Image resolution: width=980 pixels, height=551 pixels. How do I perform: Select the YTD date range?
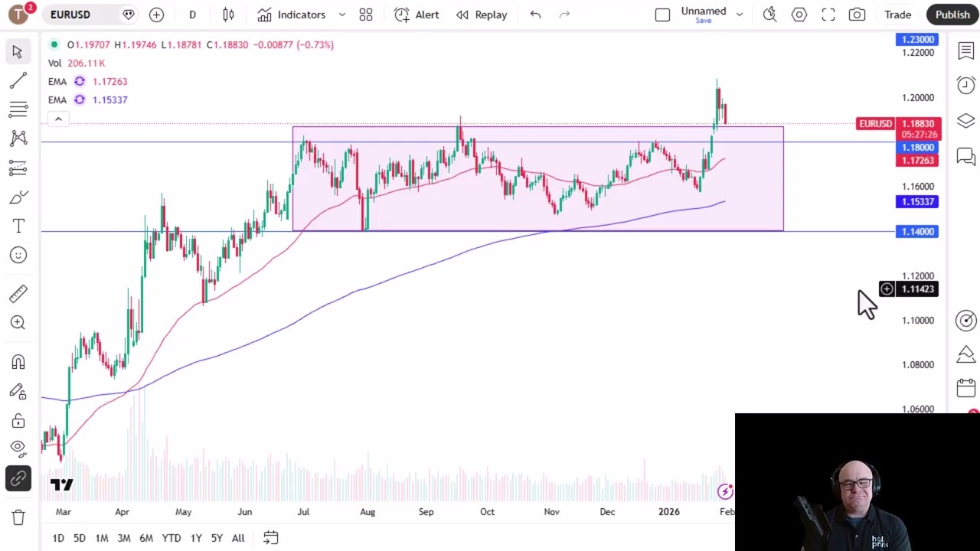[x=171, y=538]
